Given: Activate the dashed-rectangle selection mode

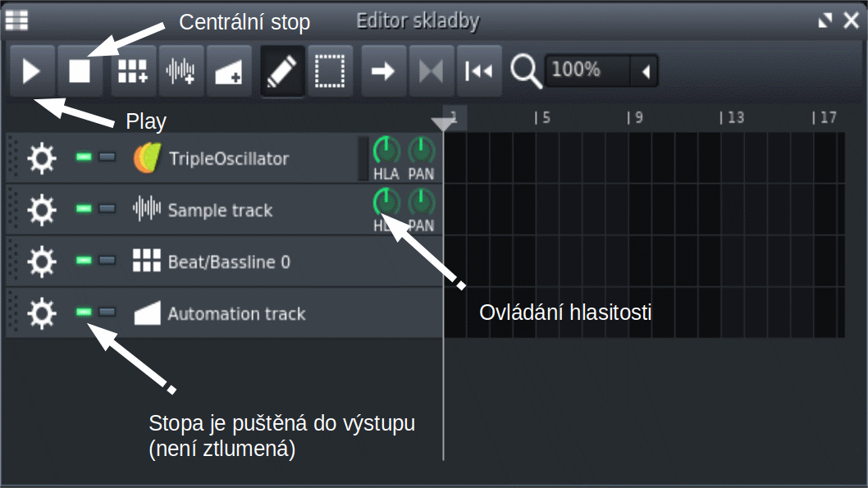Looking at the screenshot, I should (x=330, y=71).
